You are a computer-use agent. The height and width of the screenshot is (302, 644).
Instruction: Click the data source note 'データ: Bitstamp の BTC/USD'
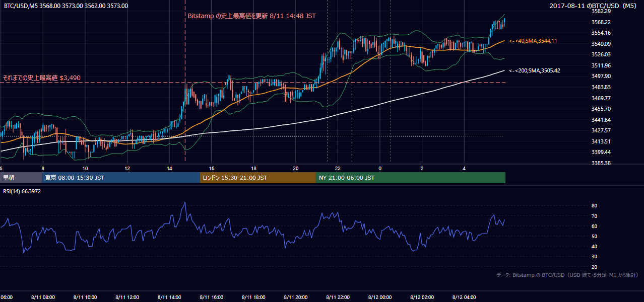(x=567, y=275)
